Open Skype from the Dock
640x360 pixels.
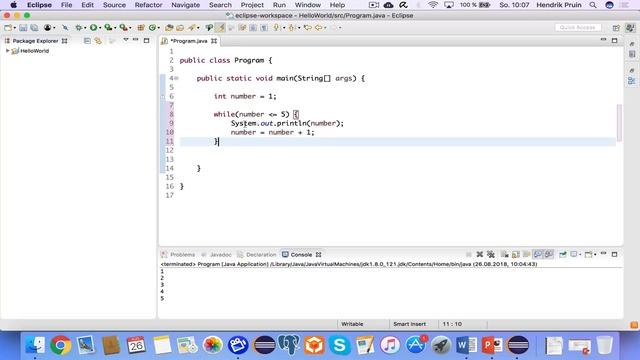point(339,345)
